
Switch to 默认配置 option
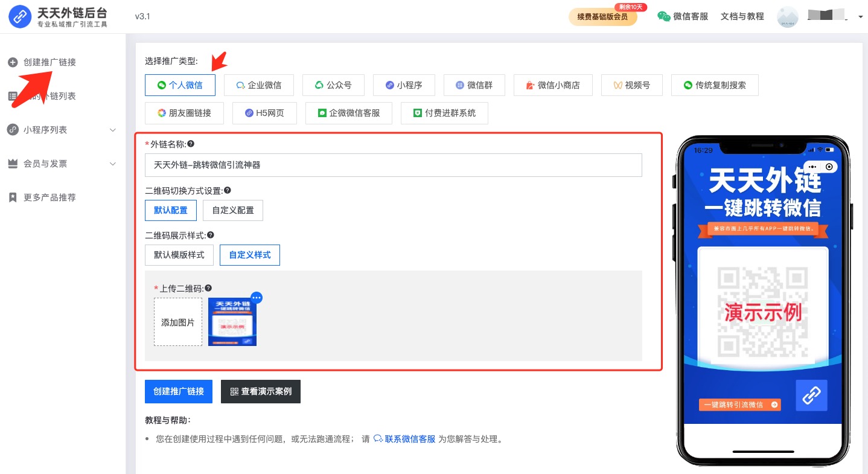[171, 210]
